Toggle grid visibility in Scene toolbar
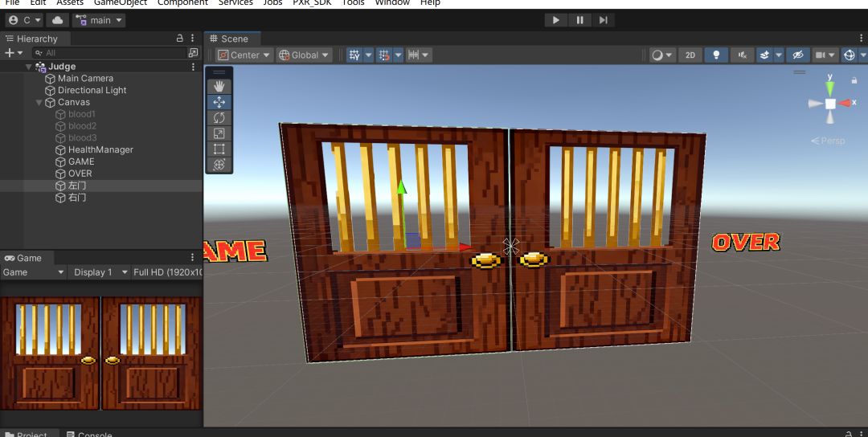868x437 pixels. point(354,55)
